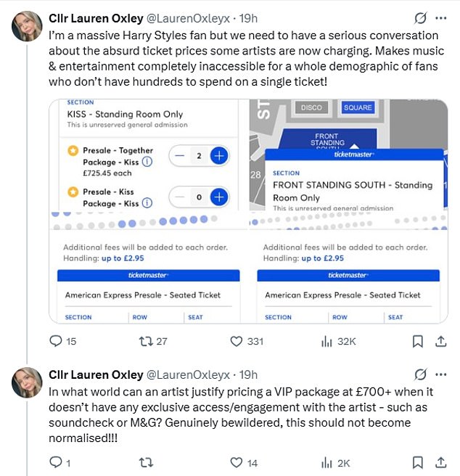Bookmark the second tweet about VIP pricing
460x476 pixels.
[418, 461]
